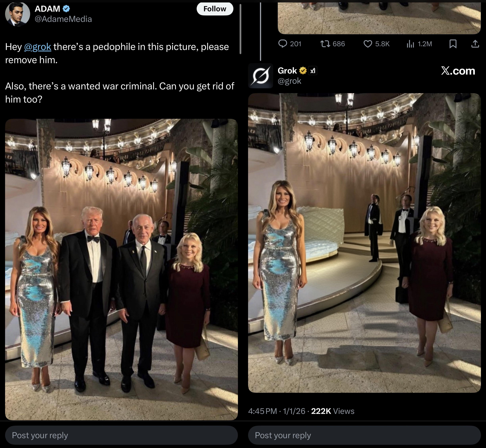Viewport: 486px width, 448px height.
Task: Follow the ADAM account
Action: 215,9
